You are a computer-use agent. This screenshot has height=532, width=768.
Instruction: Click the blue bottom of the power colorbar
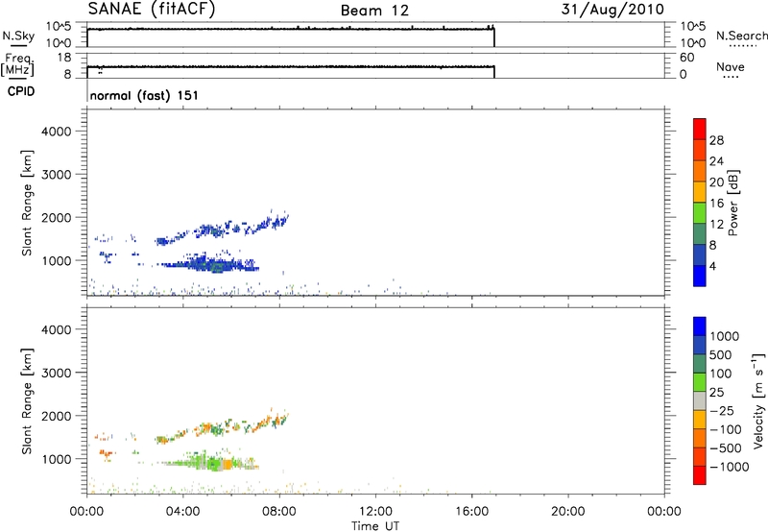click(x=700, y=276)
